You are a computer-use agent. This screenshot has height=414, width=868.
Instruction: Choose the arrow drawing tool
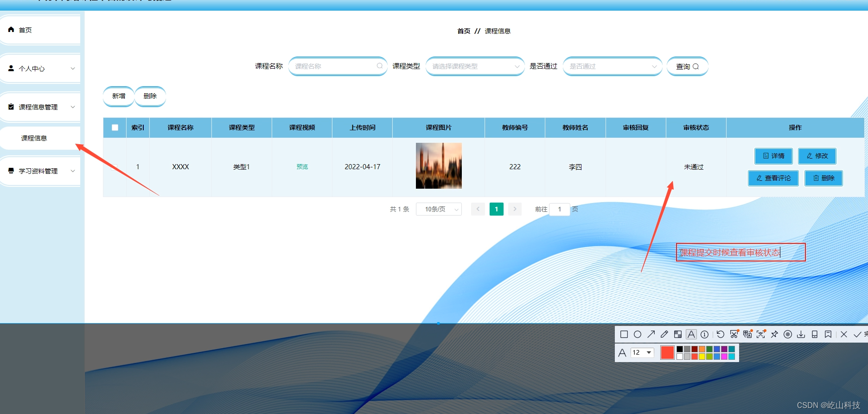[x=651, y=334]
